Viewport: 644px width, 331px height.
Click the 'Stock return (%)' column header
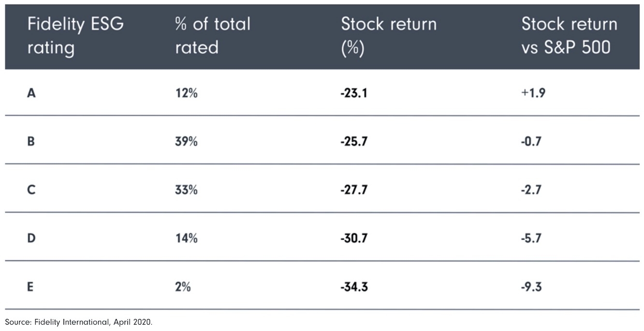pos(389,36)
